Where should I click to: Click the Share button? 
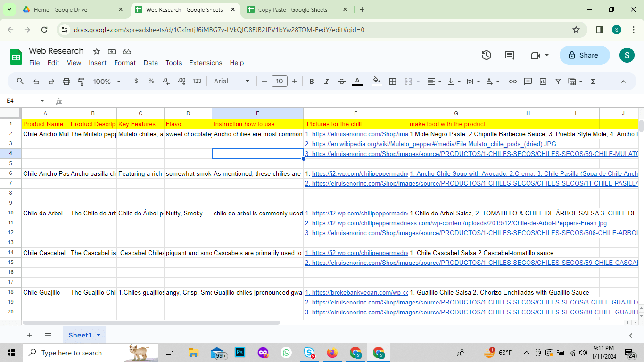pyautogui.click(x=585, y=55)
